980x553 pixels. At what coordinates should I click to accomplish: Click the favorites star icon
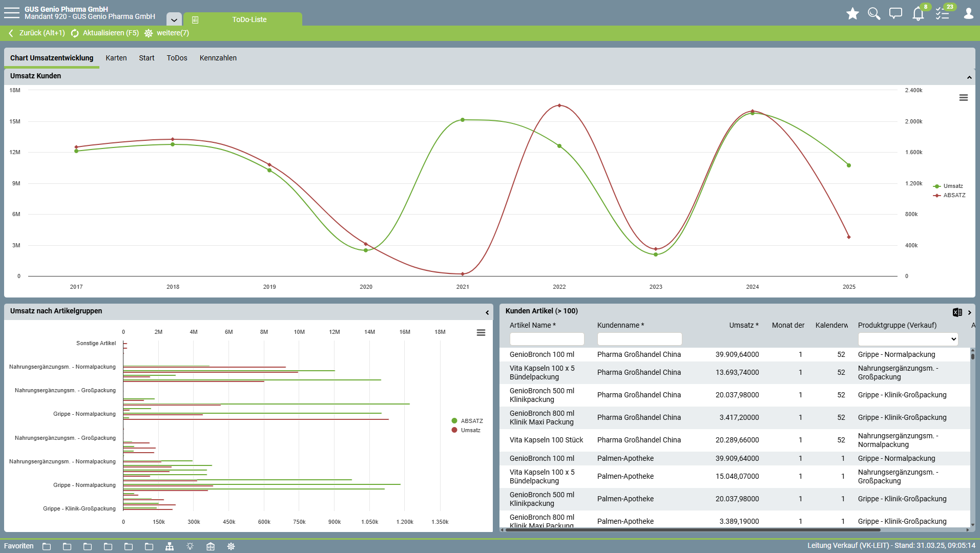tap(852, 14)
